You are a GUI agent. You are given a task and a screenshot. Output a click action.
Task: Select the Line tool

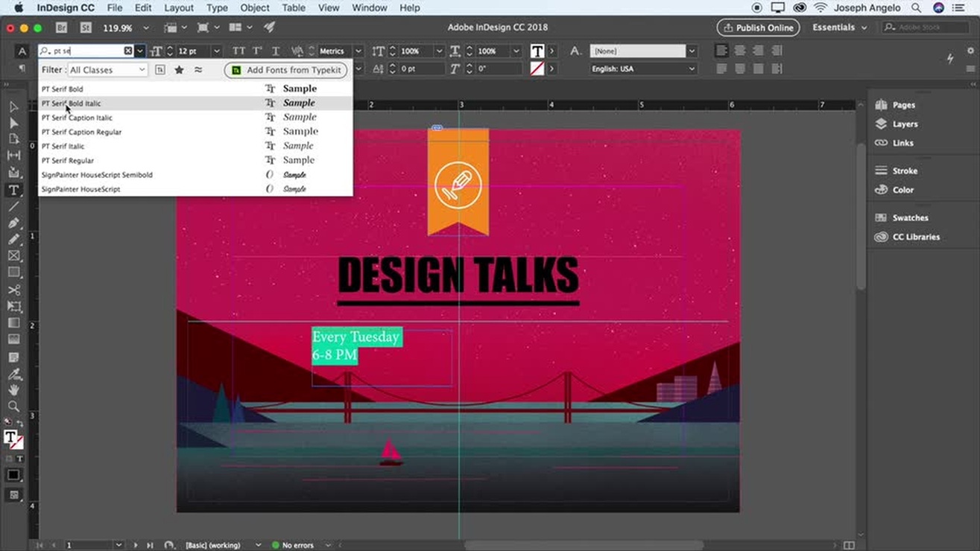[x=13, y=206]
